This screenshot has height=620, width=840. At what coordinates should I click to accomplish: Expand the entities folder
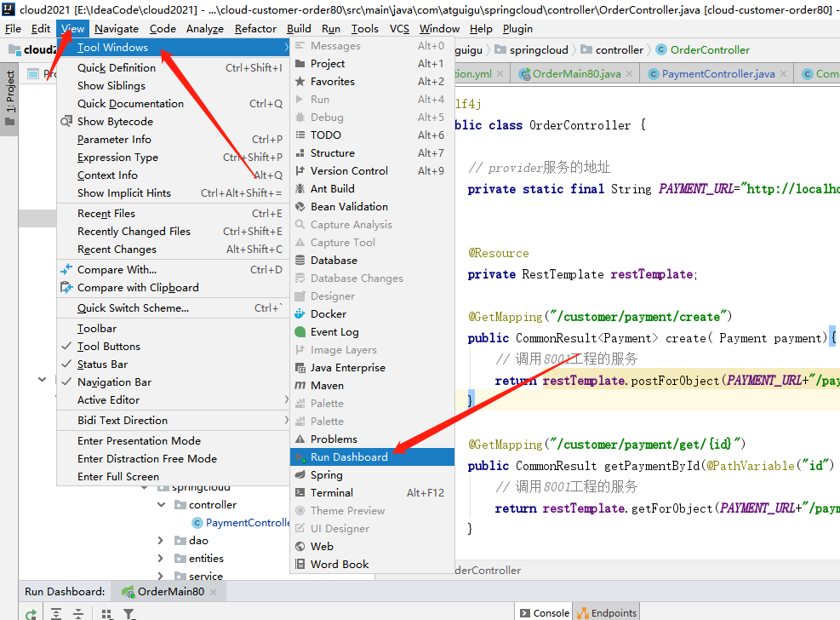[x=160, y=559]
